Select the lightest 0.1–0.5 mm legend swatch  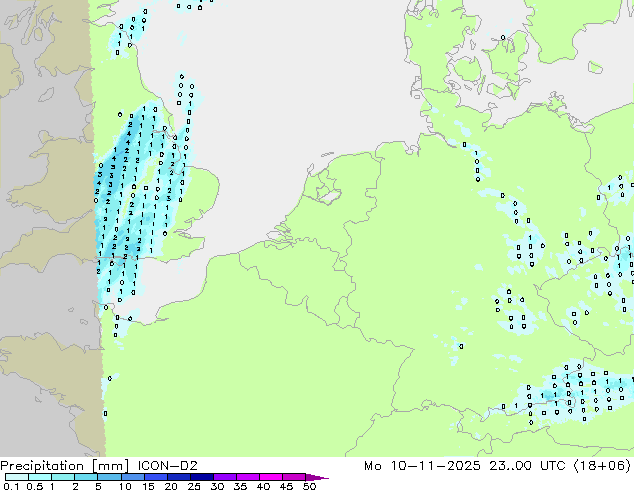[x=17, y=477]
